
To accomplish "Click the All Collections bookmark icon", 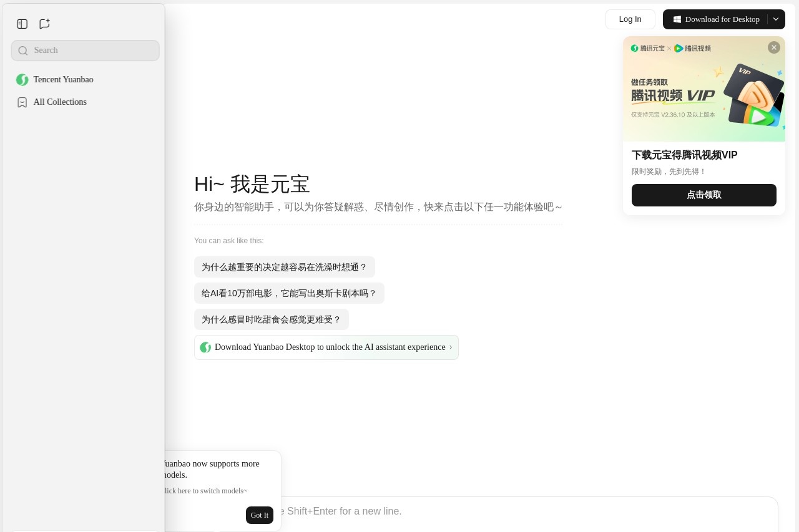I will click(22, 102).
